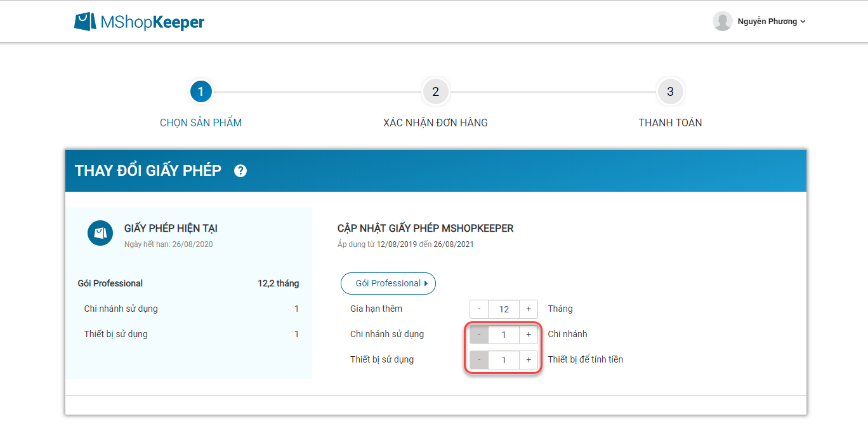Click the expiry date Ngày hết hạn text
The height and width of the screenshot is (440, 868).
(169, 244)
